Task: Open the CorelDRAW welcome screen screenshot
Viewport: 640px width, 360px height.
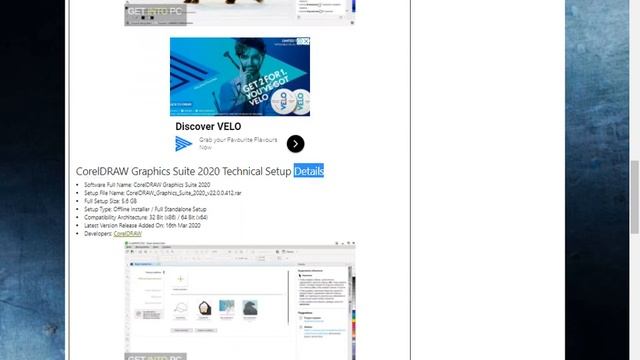Action: point(240,300)
